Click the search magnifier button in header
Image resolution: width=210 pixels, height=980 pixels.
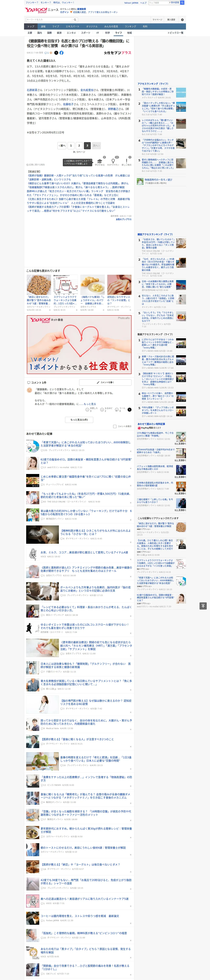pyautogui.click(x=75, y=19)
